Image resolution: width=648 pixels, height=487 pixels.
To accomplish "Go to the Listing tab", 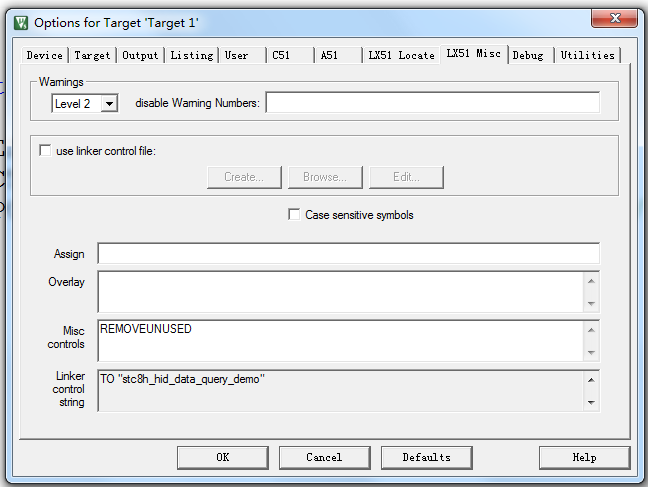I will (192, 55).
